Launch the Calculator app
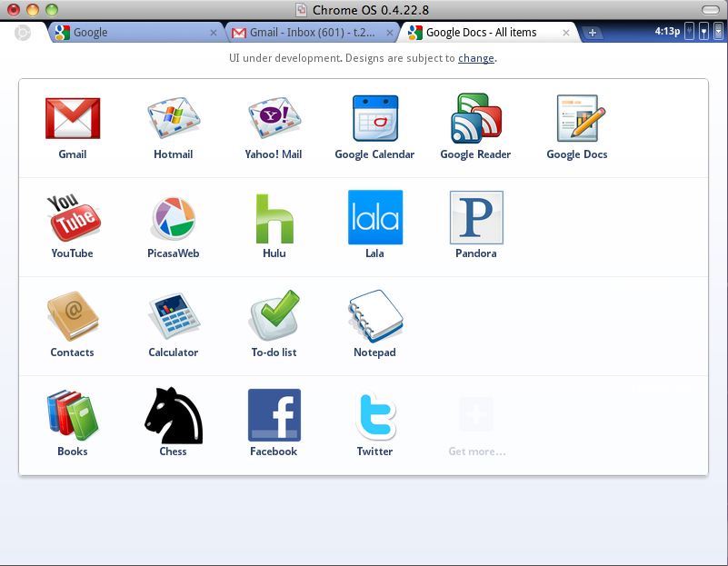728x566 pixels. tap(174, 316)
